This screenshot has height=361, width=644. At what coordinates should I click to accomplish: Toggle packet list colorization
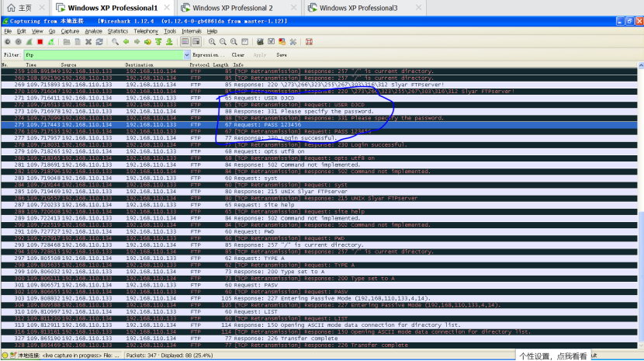tap(185, 42)
